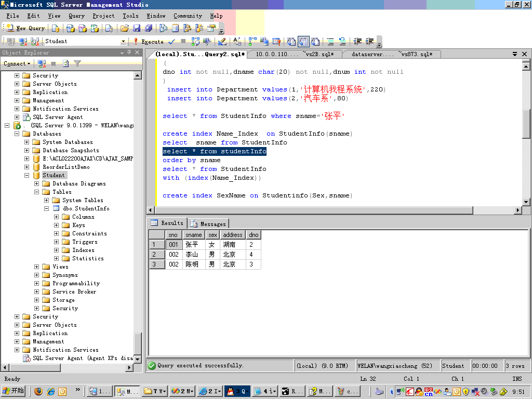Click the Open File folder icon
Image resolution: width=532 pixels, height=399 pixels.
point(125,28)
